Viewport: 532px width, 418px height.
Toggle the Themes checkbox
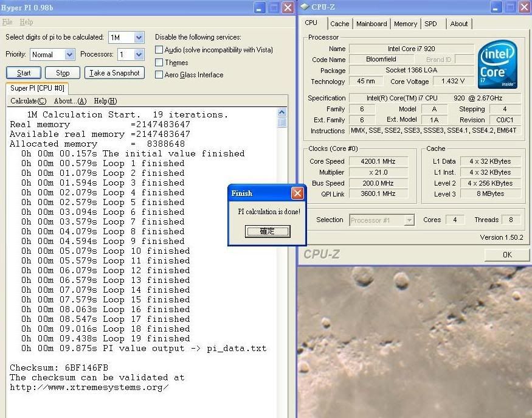tap(159, 63)
